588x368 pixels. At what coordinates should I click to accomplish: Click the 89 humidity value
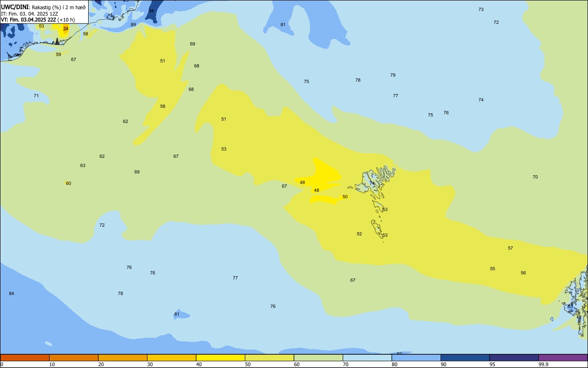[x=133, y=24]
